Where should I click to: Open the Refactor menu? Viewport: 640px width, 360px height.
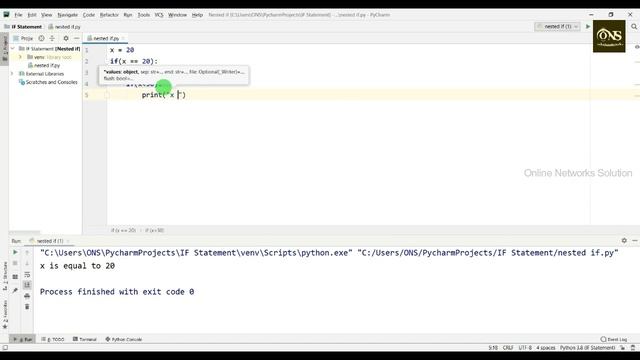tap(109, 15)
